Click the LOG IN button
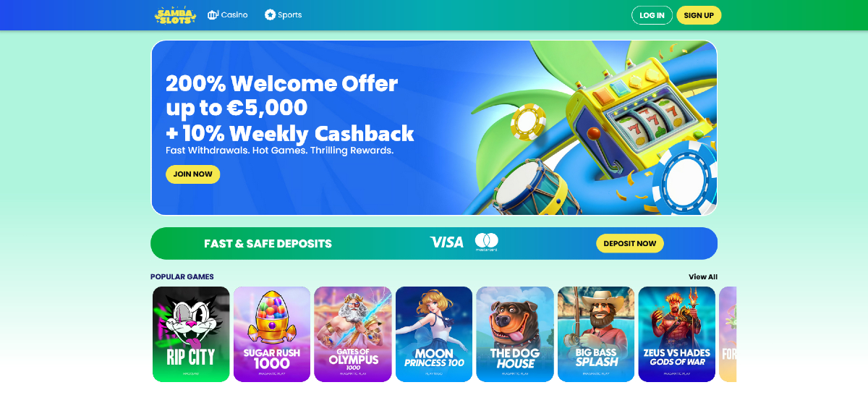The height and width of the screenshot is (398, 868). [652, 15]
